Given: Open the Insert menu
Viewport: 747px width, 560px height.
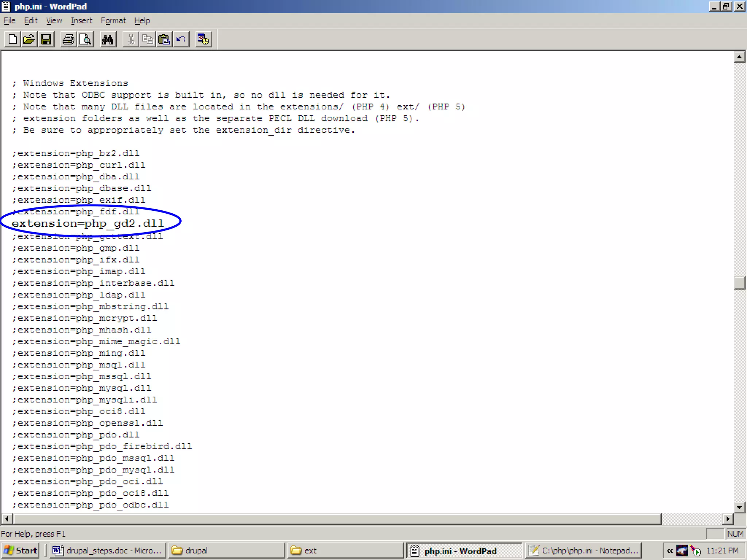Looking at the screenshot, I should (81, 21).
